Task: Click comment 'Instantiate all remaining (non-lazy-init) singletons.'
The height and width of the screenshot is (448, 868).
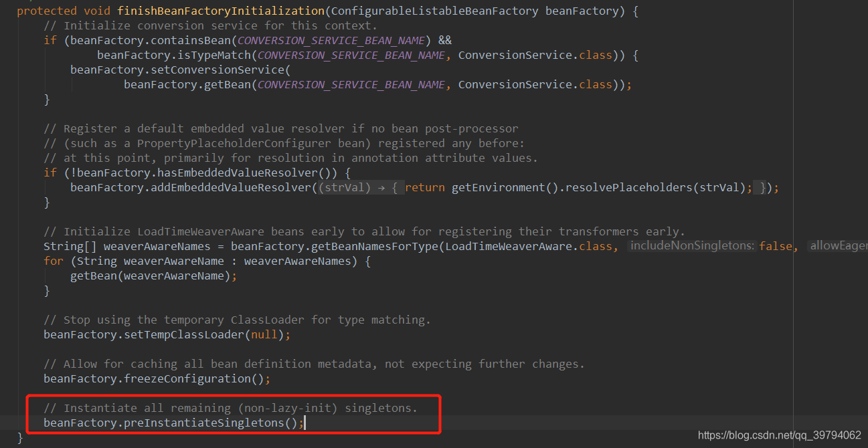Action: [x=231, y=408]
